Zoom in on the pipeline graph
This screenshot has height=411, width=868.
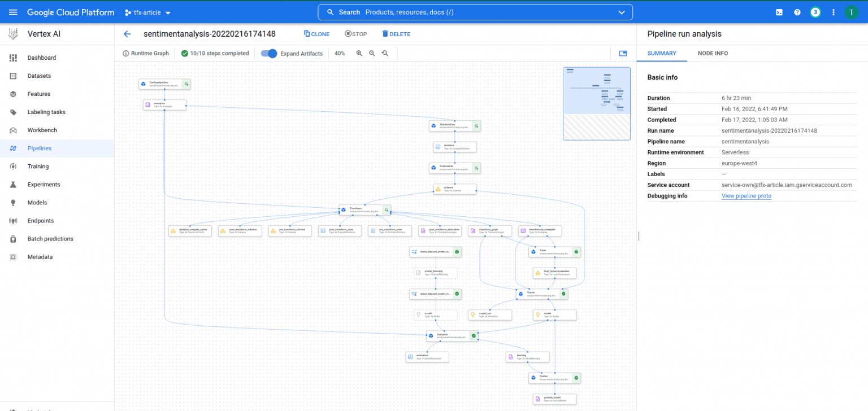[359, 53]
